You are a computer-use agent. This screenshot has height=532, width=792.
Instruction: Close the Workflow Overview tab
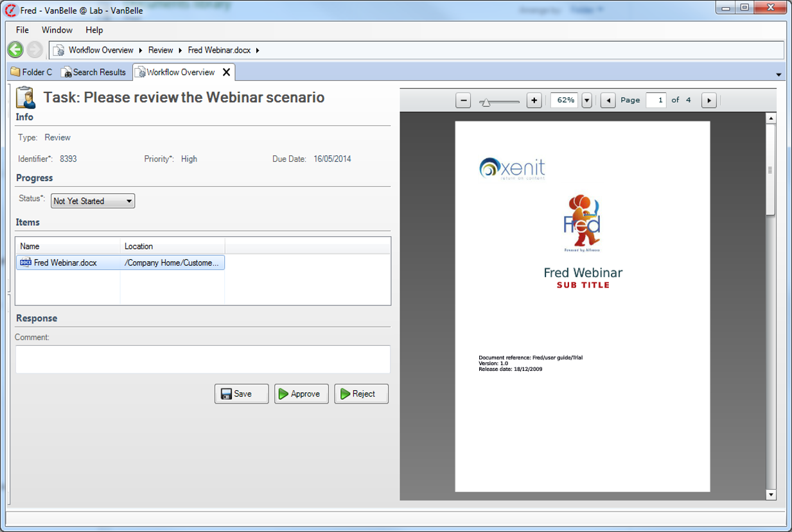pyautogui.click(x=226, y=72)
